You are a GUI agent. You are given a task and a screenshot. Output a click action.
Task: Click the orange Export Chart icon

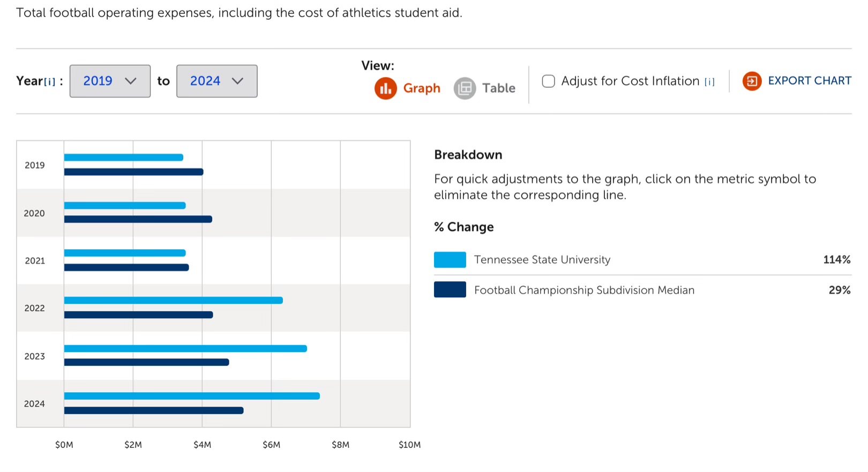pos(752,81)
